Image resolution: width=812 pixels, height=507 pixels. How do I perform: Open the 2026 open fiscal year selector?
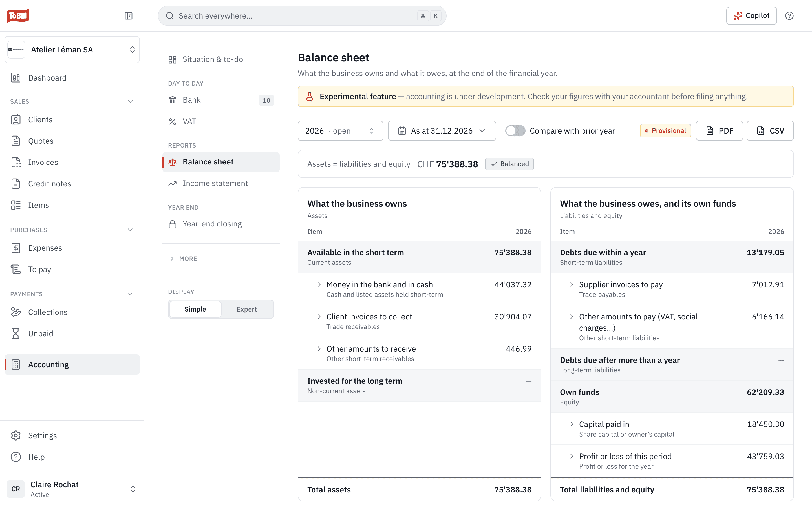tap(340, 131)
